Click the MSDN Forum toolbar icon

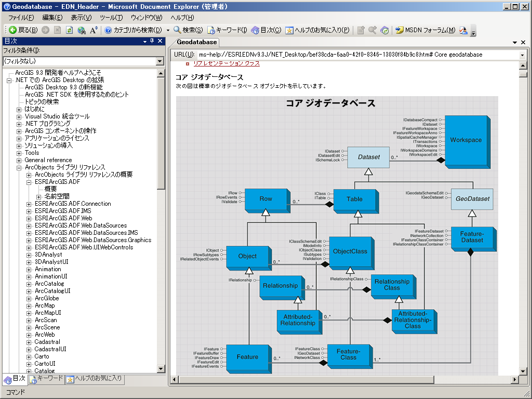pos(400,30)
